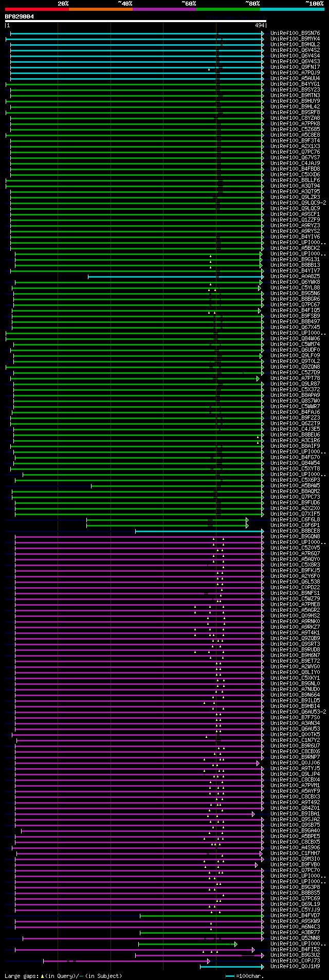329x980 pixels.
Task: Select label UniRef100_A7PT78
Action: (295, 378)
